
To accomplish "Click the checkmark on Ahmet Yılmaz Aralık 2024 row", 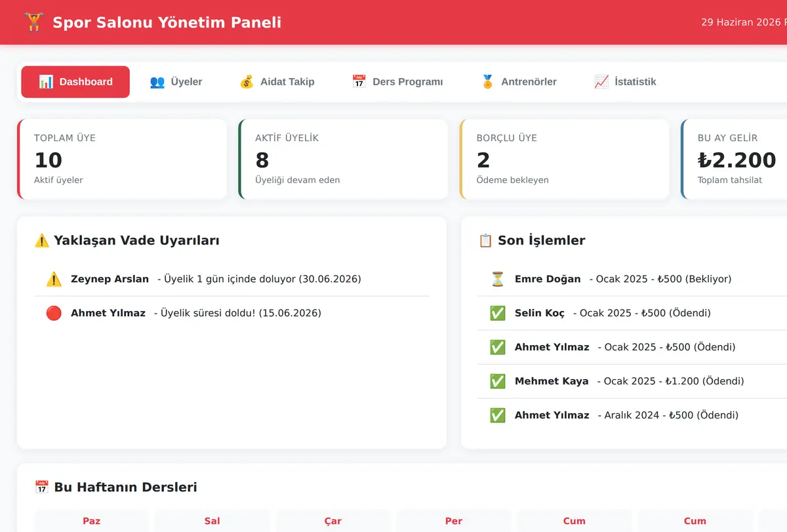I will [x=498, y=416].
